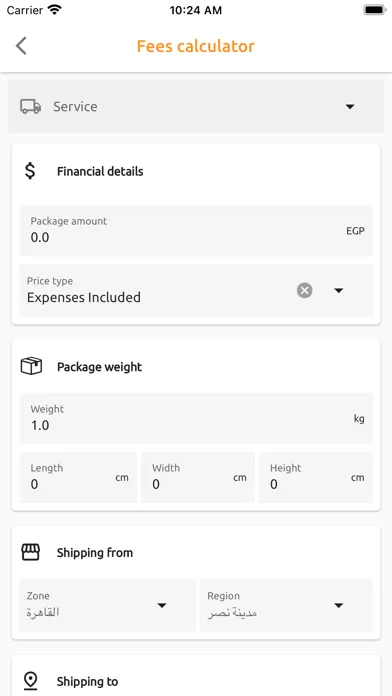Open the Region dropdown

tap(286, 605)
